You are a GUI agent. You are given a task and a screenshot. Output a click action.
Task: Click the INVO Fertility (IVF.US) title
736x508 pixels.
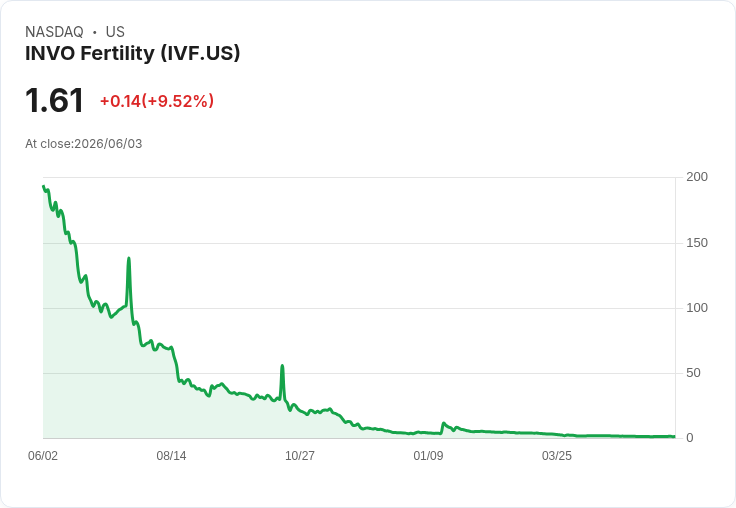pyautogui.click(x=132, y=53)
